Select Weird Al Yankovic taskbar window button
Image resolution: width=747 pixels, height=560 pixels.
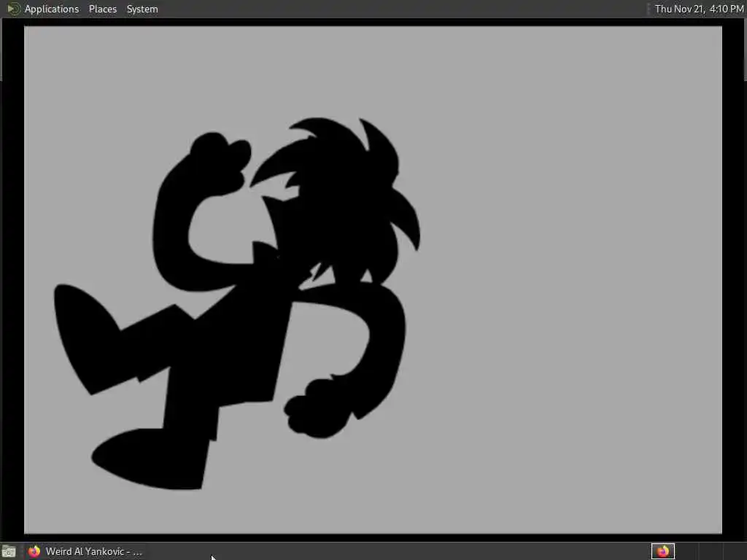click(85, 551)
